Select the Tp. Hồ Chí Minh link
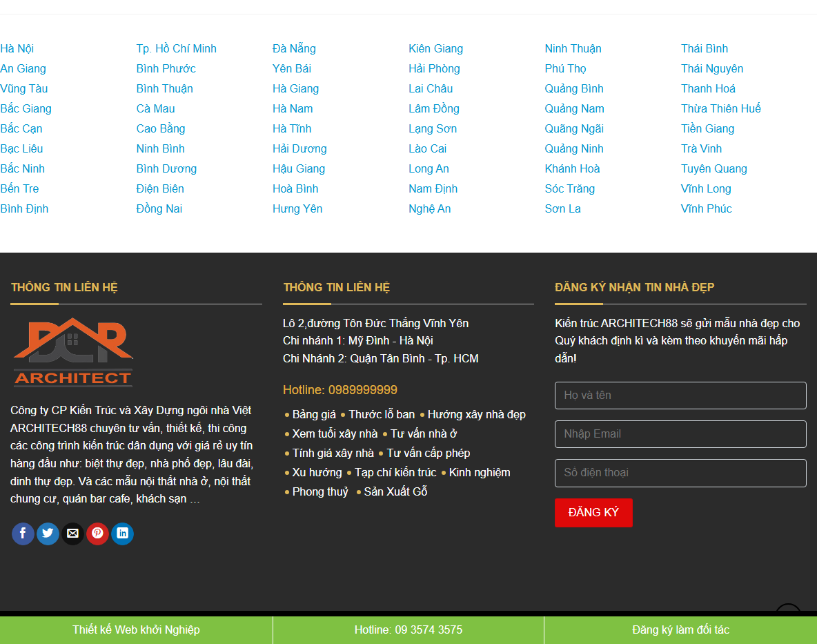817x644 pixels. click(x=176, y=48)
